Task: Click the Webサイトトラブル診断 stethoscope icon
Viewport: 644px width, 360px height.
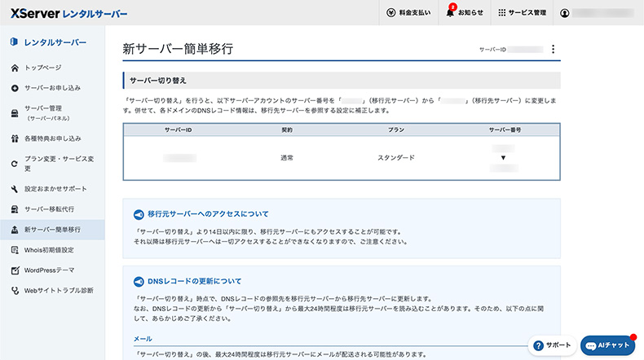Action: point(15,290)
